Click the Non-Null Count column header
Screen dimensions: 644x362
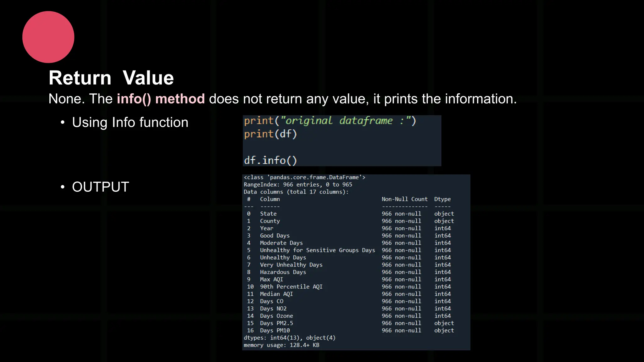pyautogui.click(x=404, y=199)
